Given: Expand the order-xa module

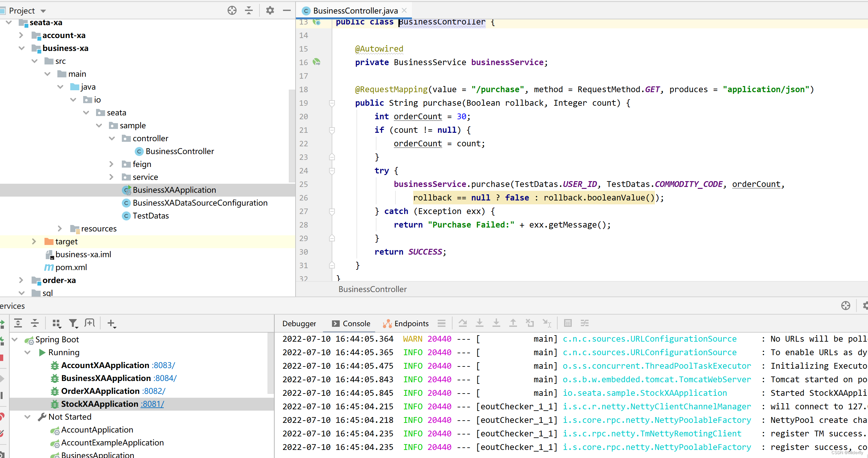Looking at the screenshot, I should pyautogui.click(x=21, y=280).
